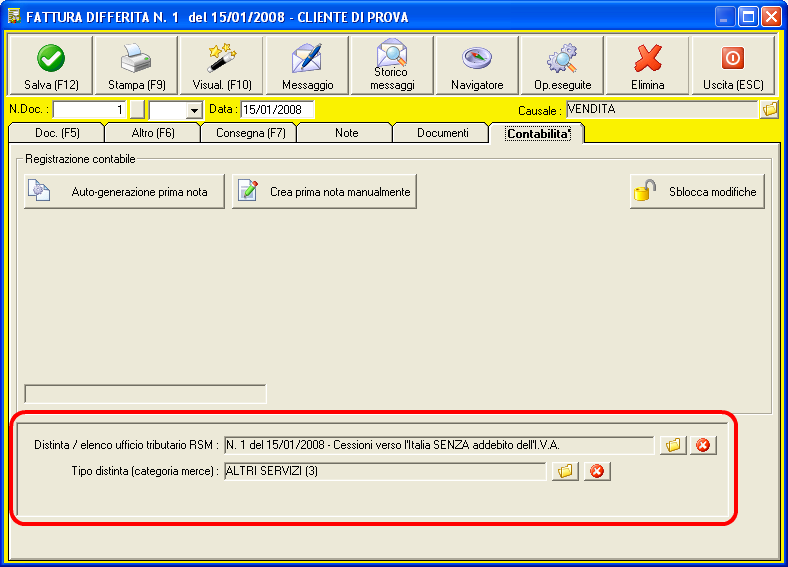788x567 pixels.
Task: Close the Fattura Differita window
Action: [771, 17]
